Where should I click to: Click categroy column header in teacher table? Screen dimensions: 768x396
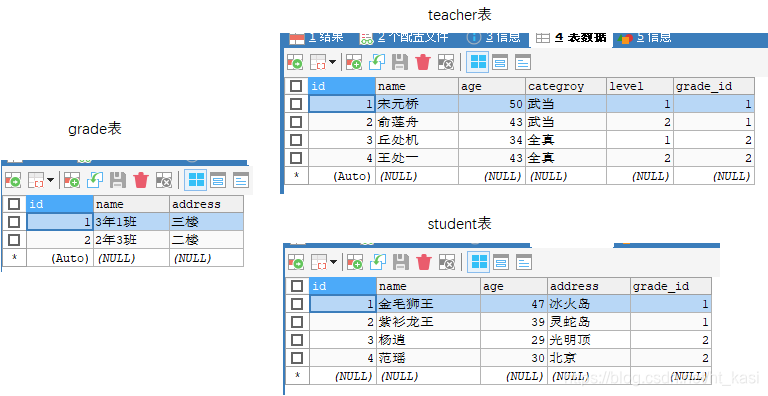click(566, 86)
